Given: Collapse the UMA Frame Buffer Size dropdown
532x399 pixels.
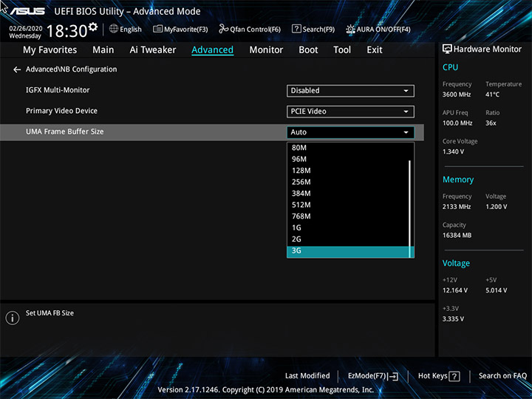Looking at the screenshot, I should click(x=350, y=132).
